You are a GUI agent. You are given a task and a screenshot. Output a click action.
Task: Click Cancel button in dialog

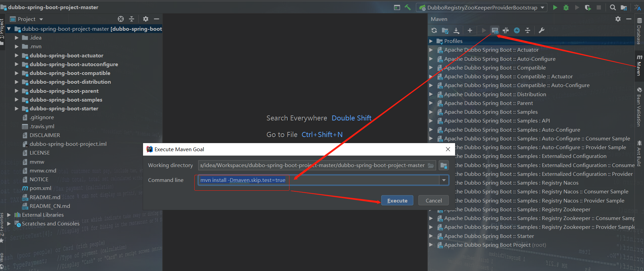(x=433, y=200)
